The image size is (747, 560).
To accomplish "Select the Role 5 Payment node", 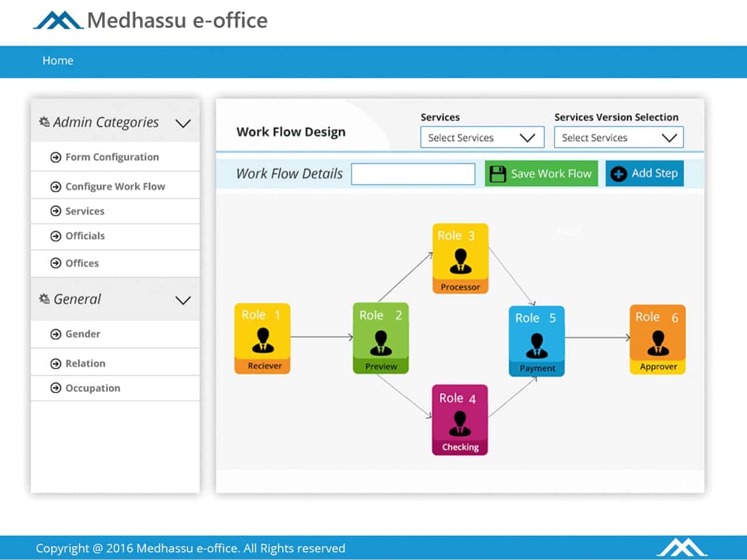I will coord(536,341).
